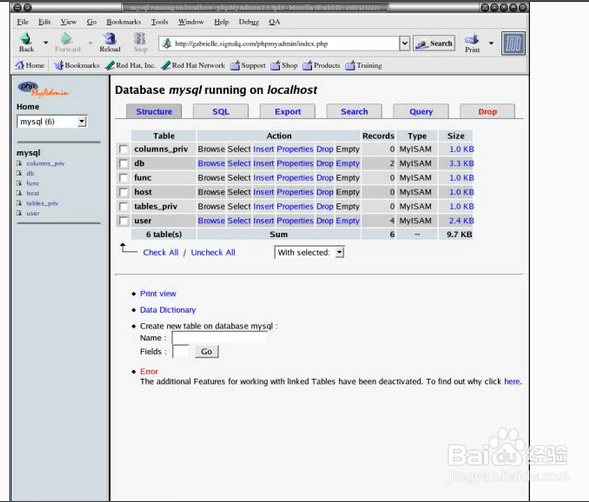This screenshot has height=502, width=589.
Task: Open the Data Dictionary link
Action: pos(168,310)
